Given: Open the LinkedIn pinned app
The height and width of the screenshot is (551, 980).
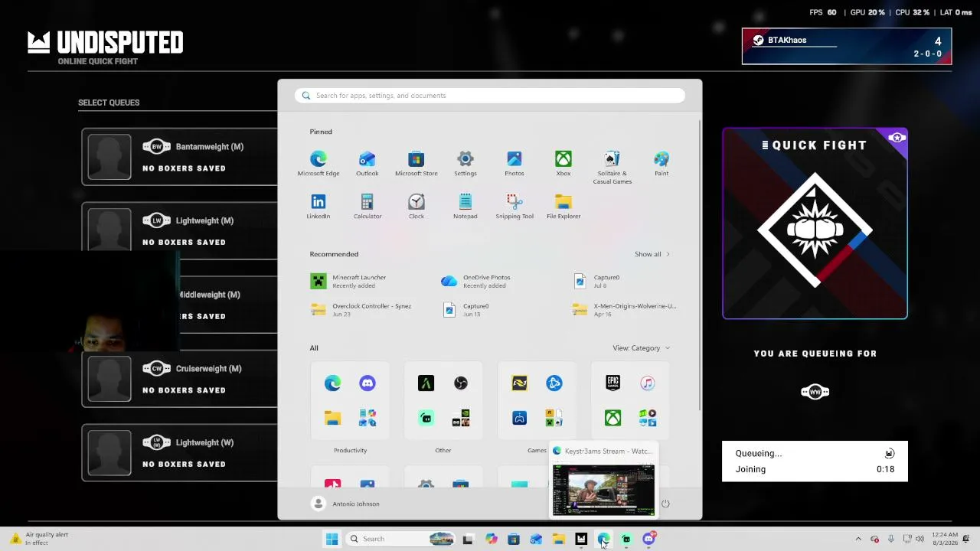Looking at the screenshot, I should (x=318, y=206).
